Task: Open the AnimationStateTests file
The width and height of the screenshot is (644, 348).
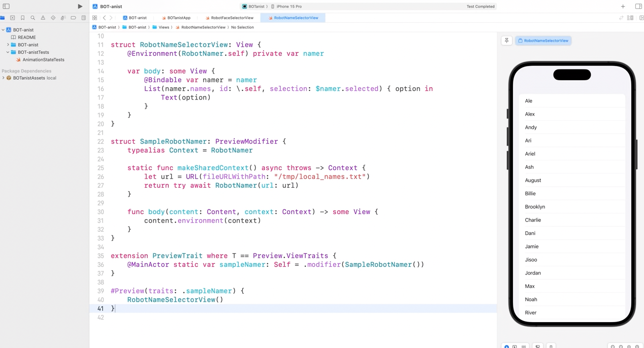Action: tap(40, 60)
